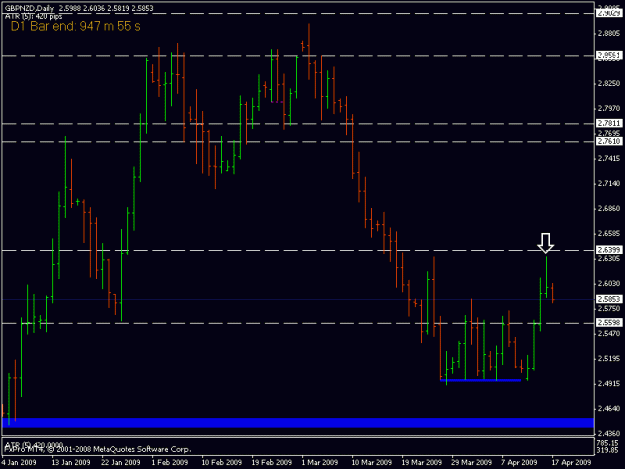Click the highlighted 2.7811 price level label
The height and width of the screenshot is (469, 625).
point(609,123)
